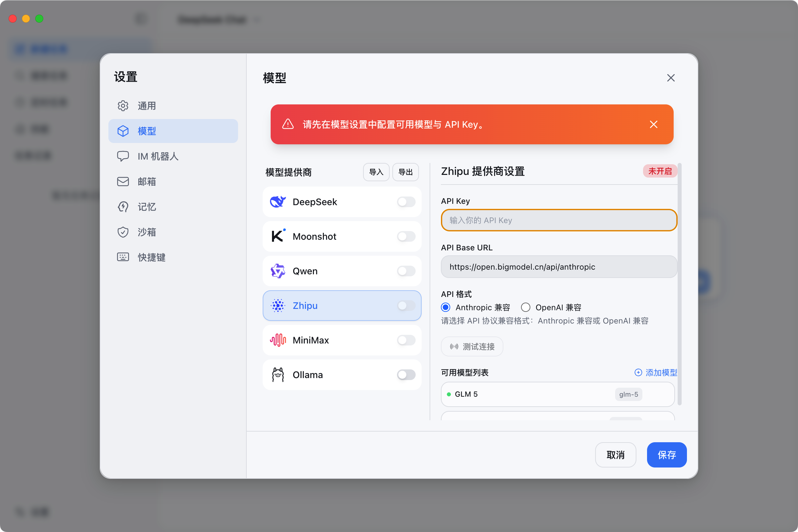798x532 pixels.
Task: Click the provider settings vertical scrollbar
Action: pyautogui.click(x=679, y=284)
